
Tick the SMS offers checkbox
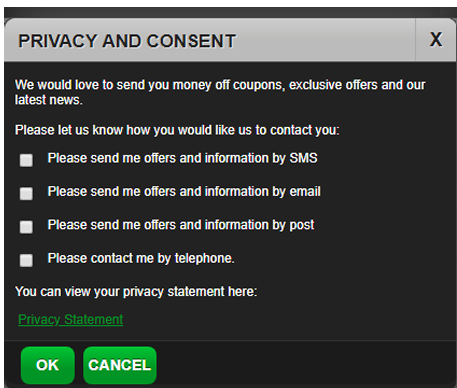click(x=26, y=160)
